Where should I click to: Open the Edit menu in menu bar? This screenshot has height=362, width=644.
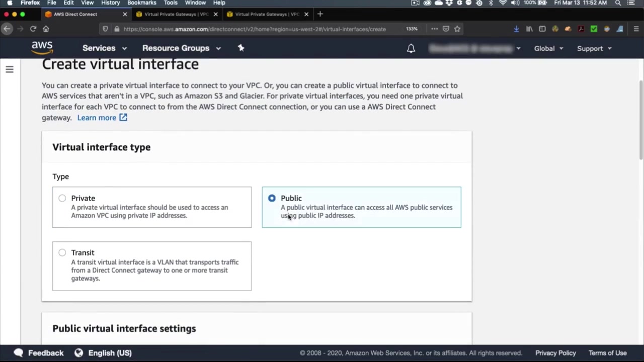click(69, 3)
